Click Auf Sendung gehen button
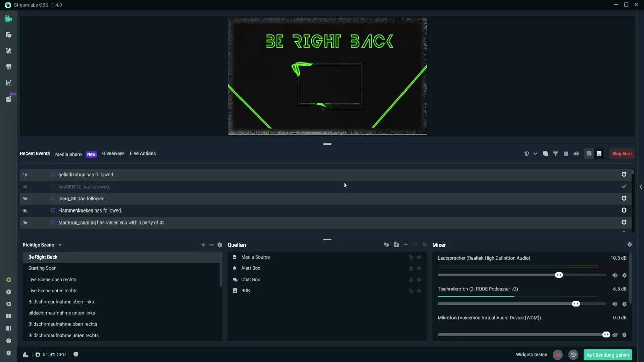 click(607, 355)
